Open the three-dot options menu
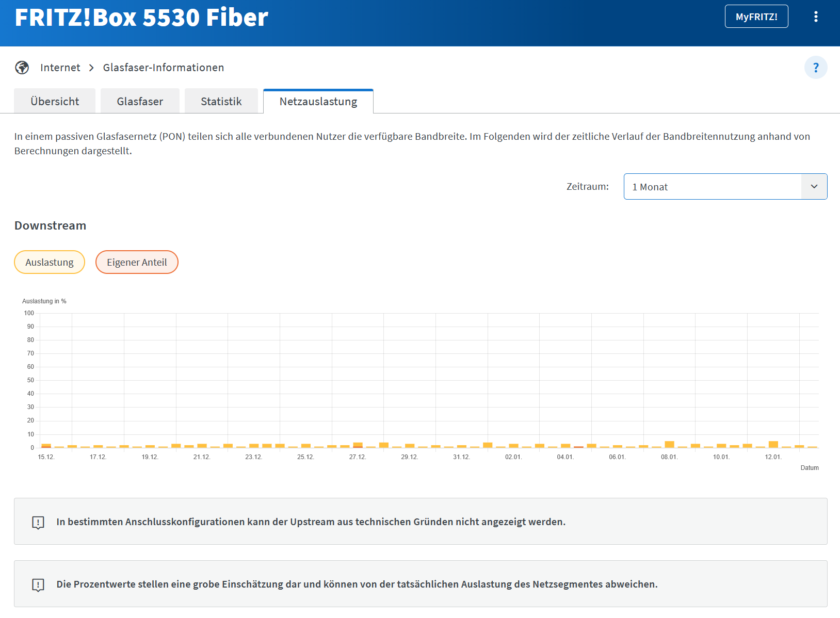This screenshot has height=618, width=840. point(816,17)
